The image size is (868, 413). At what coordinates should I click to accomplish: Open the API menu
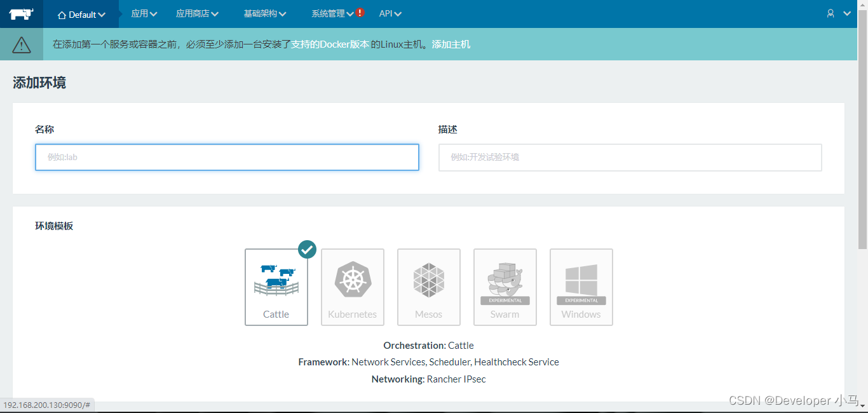pos(390,14)
